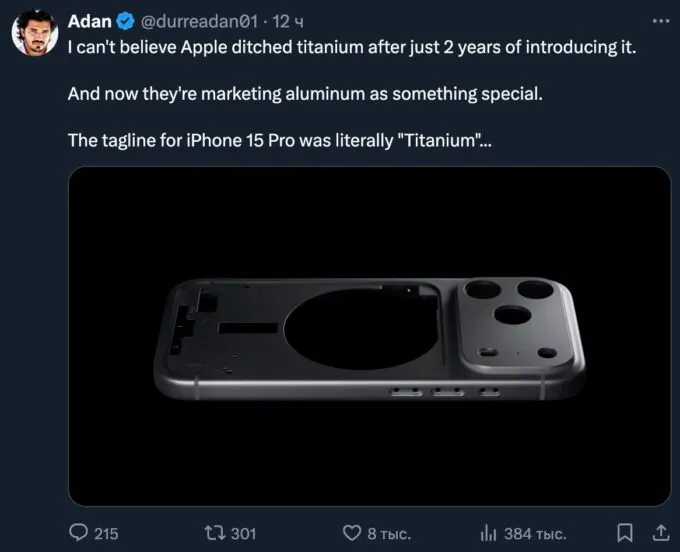Click the iPhone 15 Pro tagline sentence
680x552 pixels.
click(279, 140)
